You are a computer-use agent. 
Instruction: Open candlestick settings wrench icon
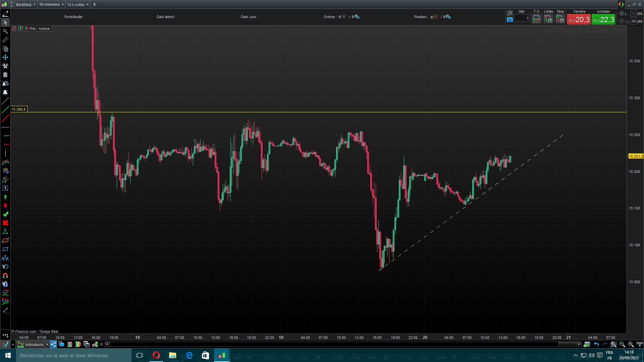coord(95,344)
